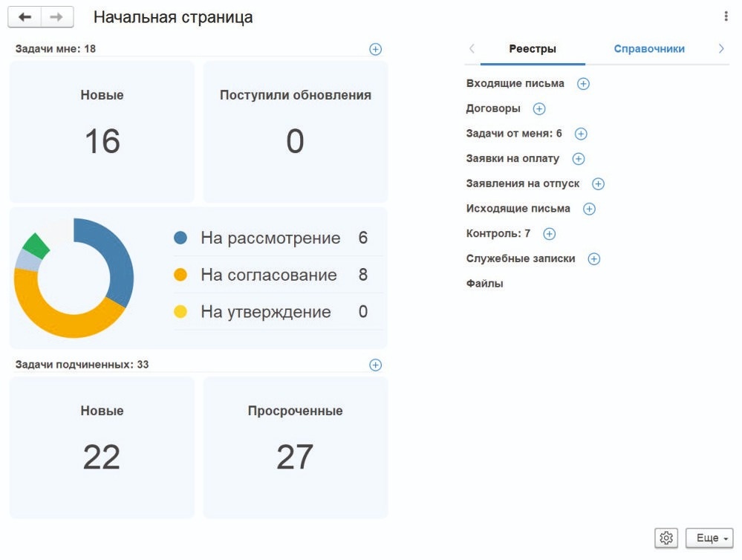Image resolution: width=742 pixels, height=560 pixels.
Task: Click plus icon next to Контроль: 7
Action: [x=549, y=234]
